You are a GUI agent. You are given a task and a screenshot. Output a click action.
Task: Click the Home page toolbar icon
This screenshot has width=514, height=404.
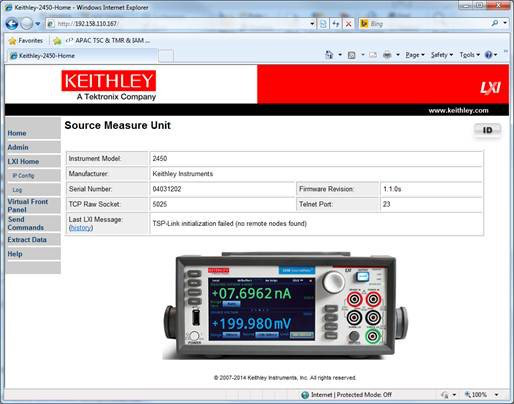329,55
